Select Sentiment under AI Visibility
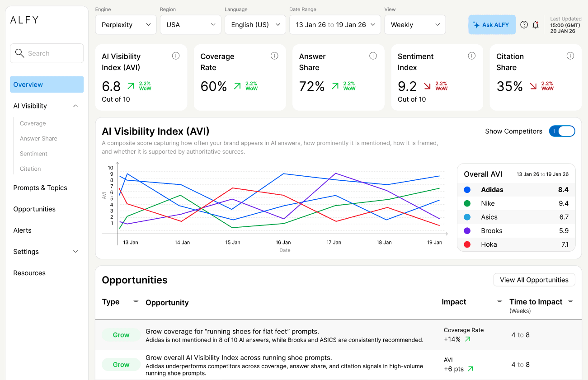 (33, 153)
